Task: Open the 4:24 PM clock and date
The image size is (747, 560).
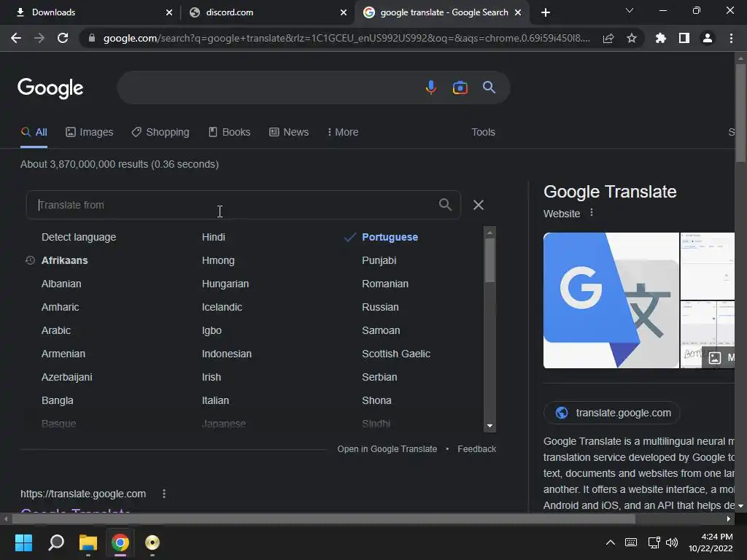Action: pos(711,542)
